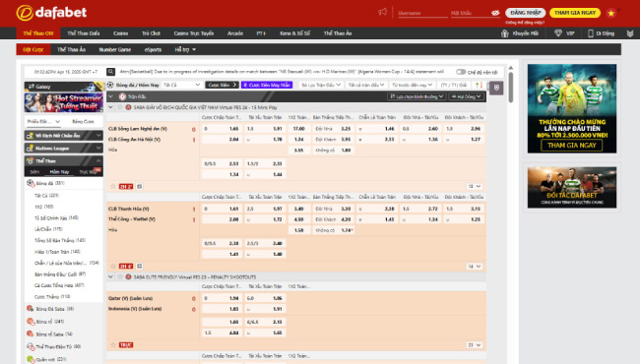Image resolution: width=640 pixels, height=364 pixels.
Task: Open Casino Trực Tuyến tab
Action: [x=193, y=33]
